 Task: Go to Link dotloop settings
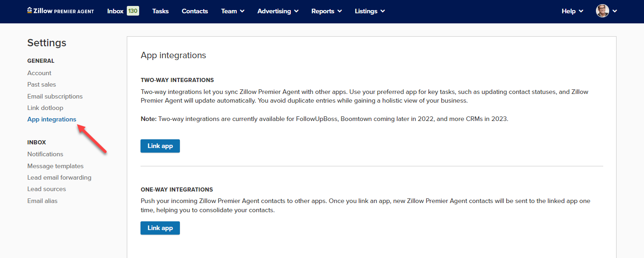click(x=45, y=108)
